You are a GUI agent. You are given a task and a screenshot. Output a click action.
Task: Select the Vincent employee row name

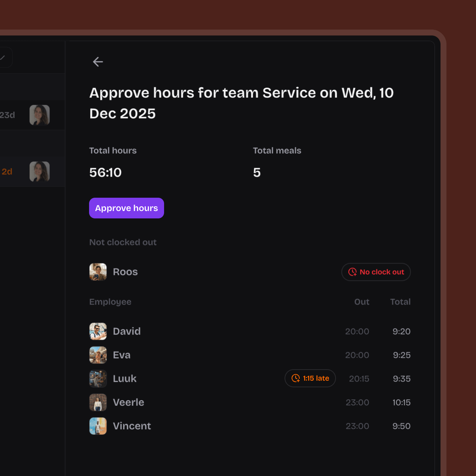click(132, 426)
